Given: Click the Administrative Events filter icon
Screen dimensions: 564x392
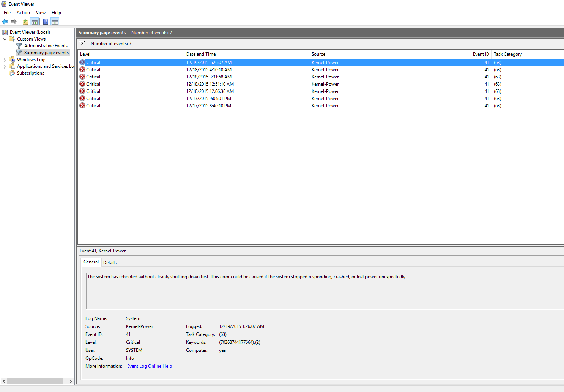Looking at the screenshot, I should point(19,46).
